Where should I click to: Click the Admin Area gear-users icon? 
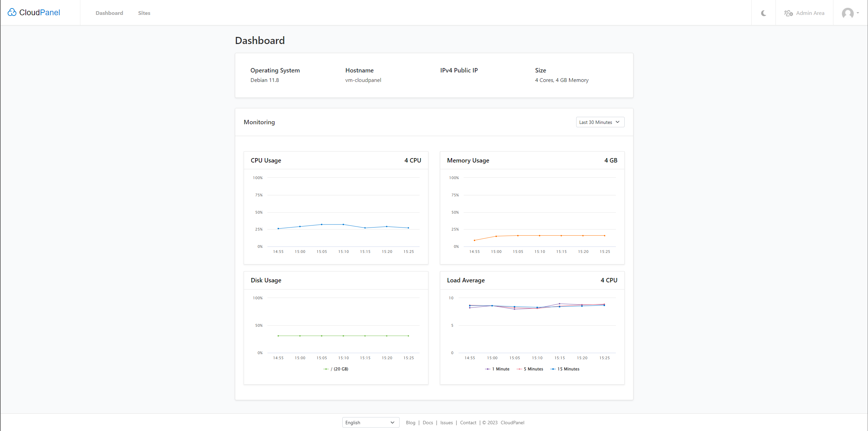pos(788,13)
